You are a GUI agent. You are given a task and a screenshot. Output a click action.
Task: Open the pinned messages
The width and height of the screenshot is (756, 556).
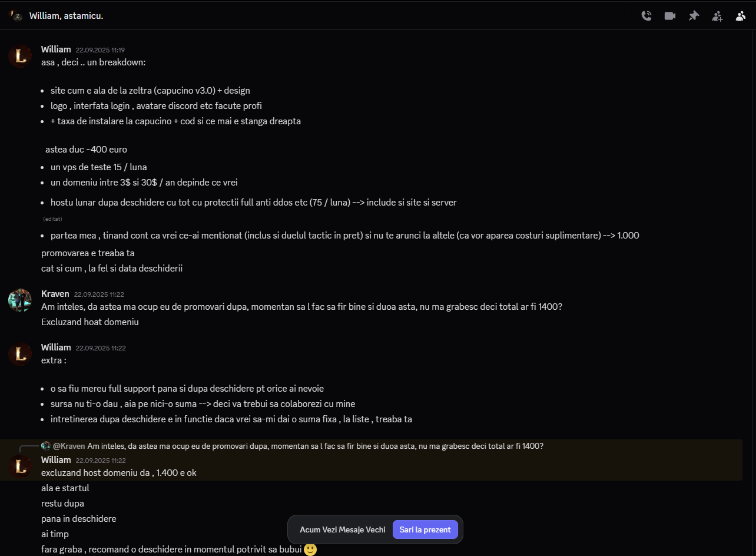click(x=694, y=16)
